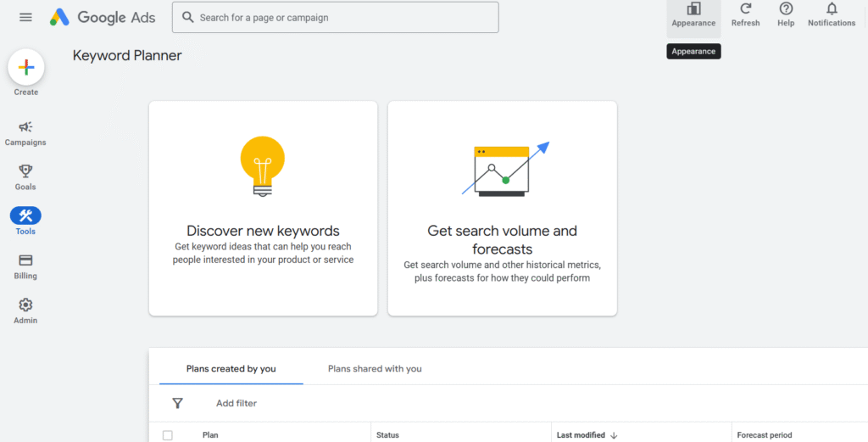
Task: Click the Create plus button
Action: [x=26, y=67]
